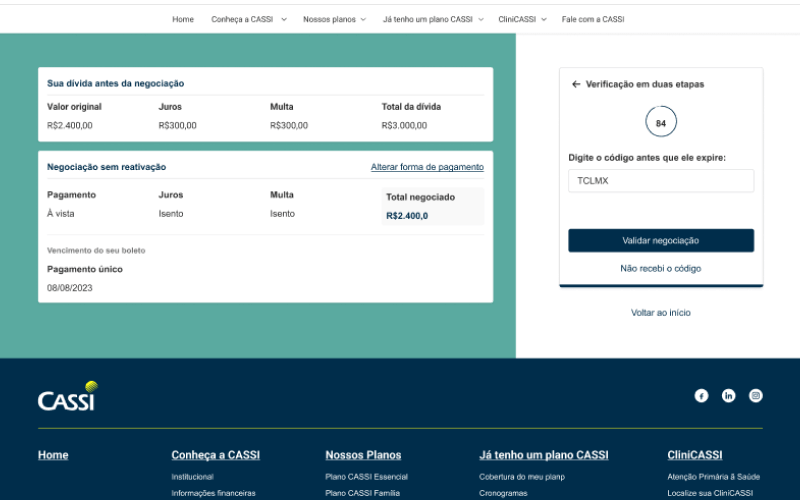
Task: Open the Institucional footer link
Action: coord(192,477)
